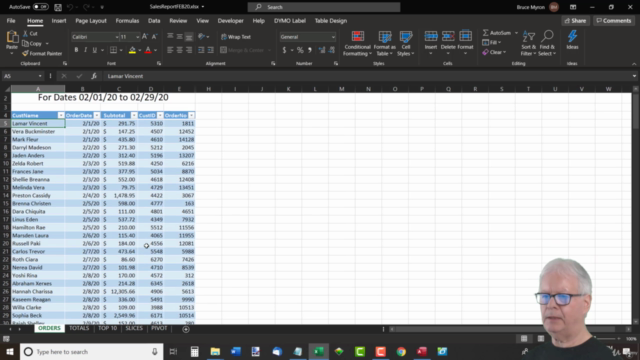
Task: Apply Bold formatting
Action: (x=76, y=50)
